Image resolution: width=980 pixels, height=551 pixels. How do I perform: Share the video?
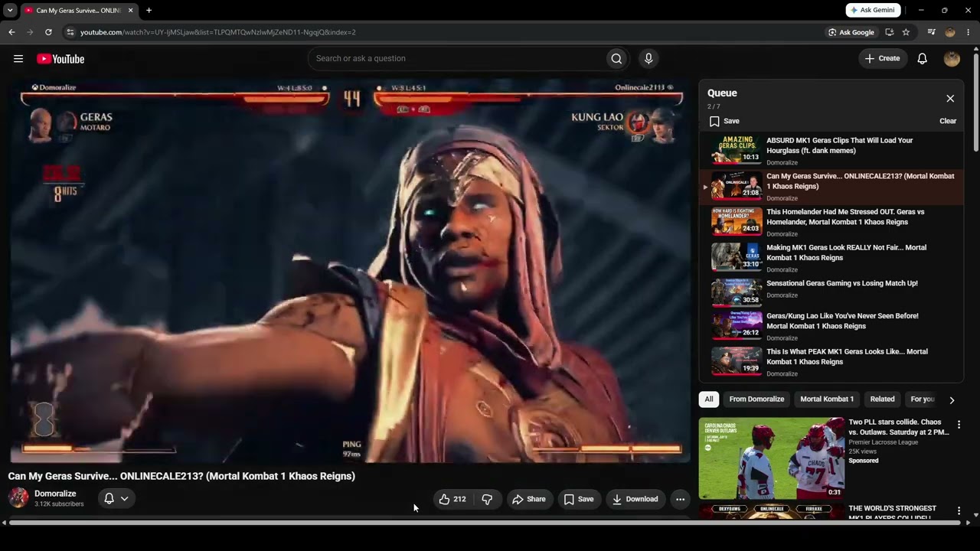(x=529, y=499)
